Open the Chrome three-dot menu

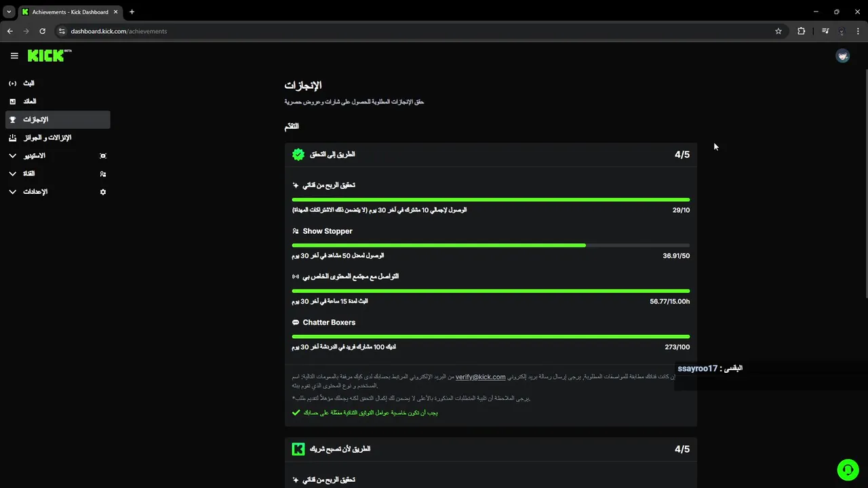tap(858, 31)
